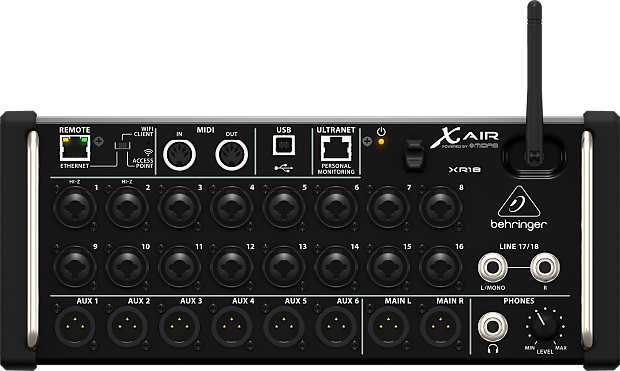The width and height of the screenshot is (620, 371).
Task: Click the WiFi signal symbol
Action: [x=148, y=152]
